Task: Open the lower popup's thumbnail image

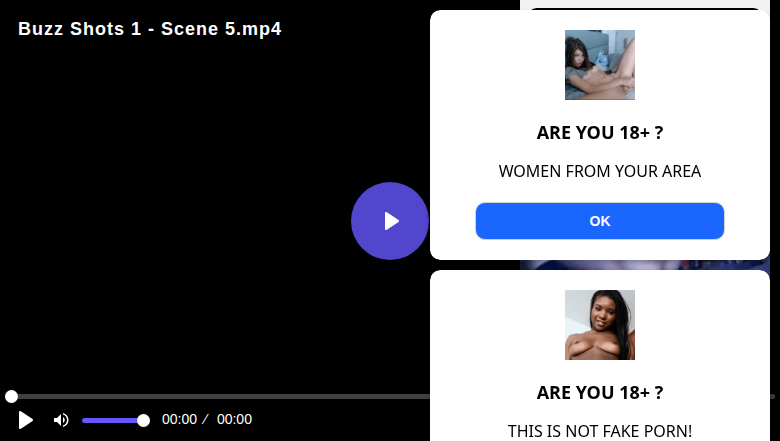Action: 599,325
